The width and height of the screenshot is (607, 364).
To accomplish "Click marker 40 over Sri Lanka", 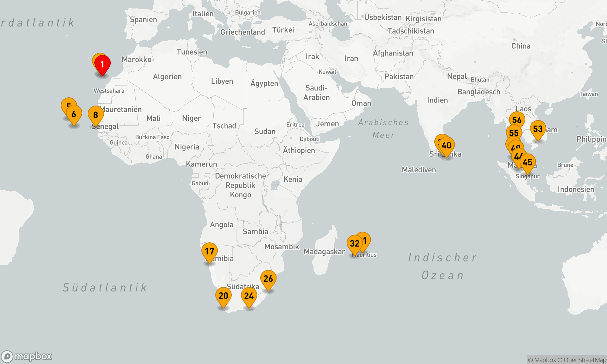I will click(446, 145).
